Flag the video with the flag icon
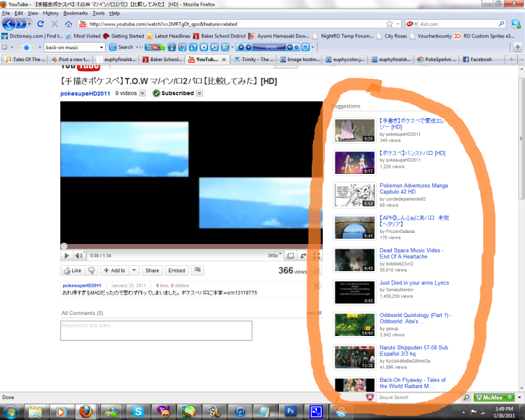 [198, 270]
